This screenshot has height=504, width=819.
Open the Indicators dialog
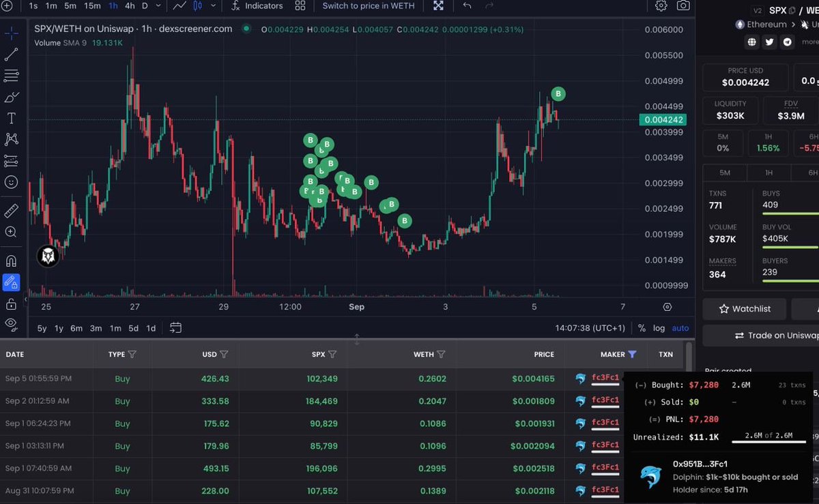click(257, 6)
